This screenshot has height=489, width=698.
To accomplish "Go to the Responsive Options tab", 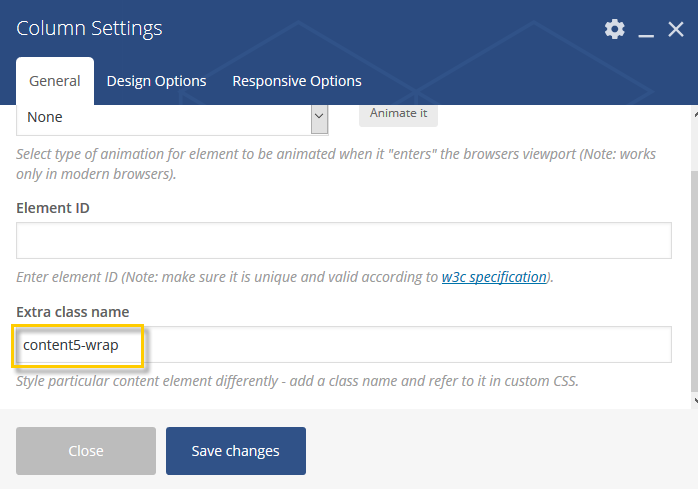I will pyautogui.click(x=297, y=81).
